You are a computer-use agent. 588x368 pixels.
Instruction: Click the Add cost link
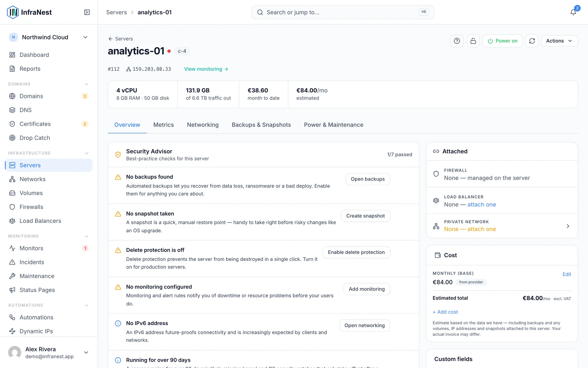click(445, 312)
